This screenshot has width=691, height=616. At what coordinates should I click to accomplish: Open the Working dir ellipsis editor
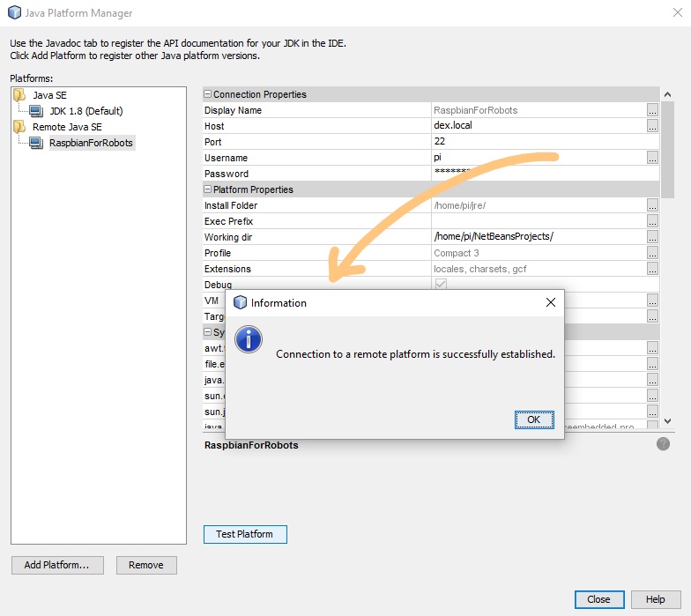pos(652,237)
